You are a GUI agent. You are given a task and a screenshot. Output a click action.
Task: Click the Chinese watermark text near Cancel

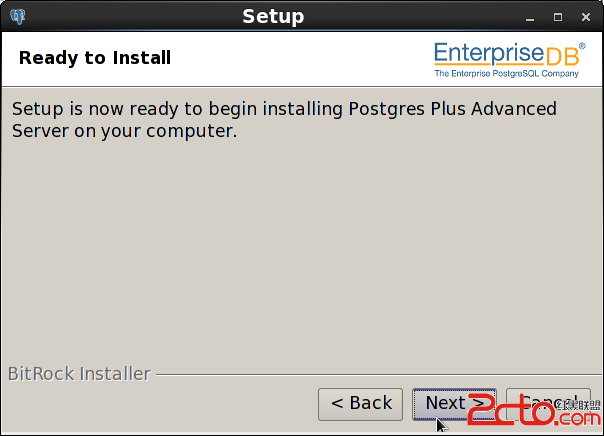click(577, 405)
